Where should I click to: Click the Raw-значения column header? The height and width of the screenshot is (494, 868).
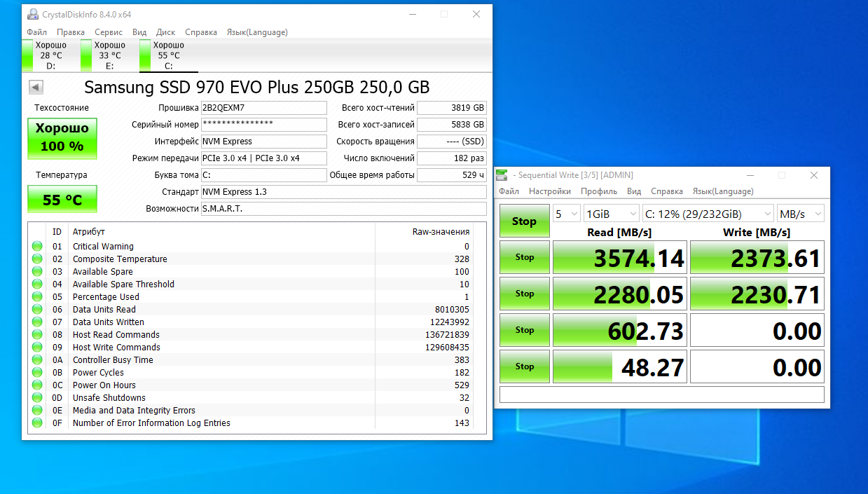point(424,232)
